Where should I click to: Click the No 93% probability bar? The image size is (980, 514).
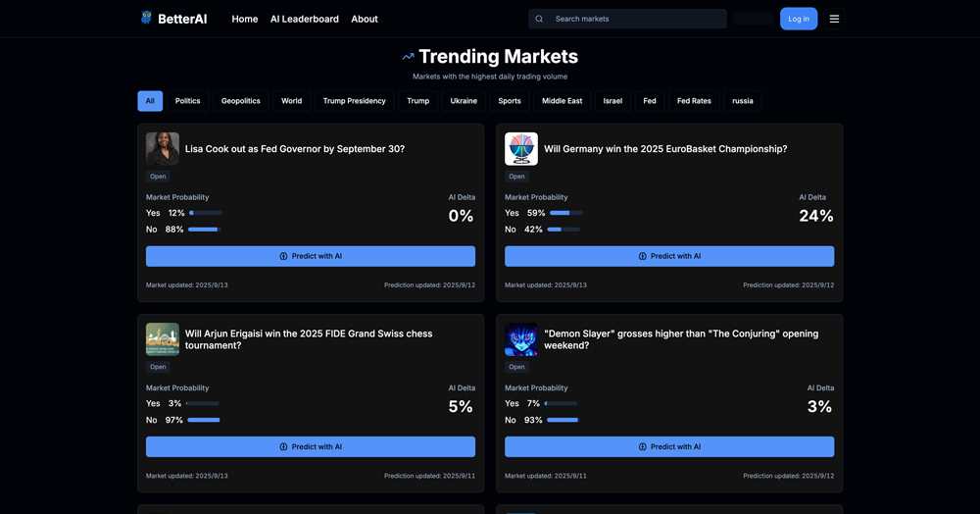(563, 420)
